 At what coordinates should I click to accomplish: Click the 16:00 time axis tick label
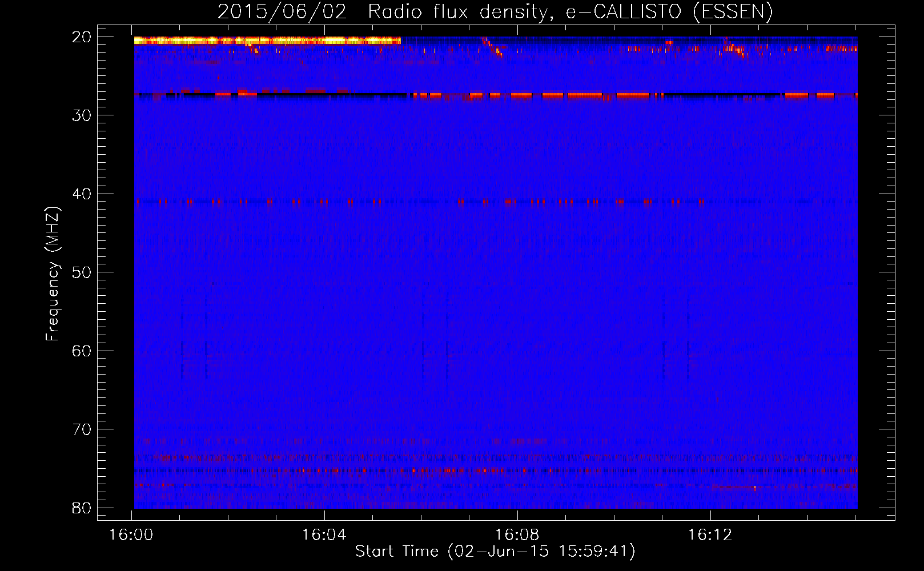click(131, 535)
